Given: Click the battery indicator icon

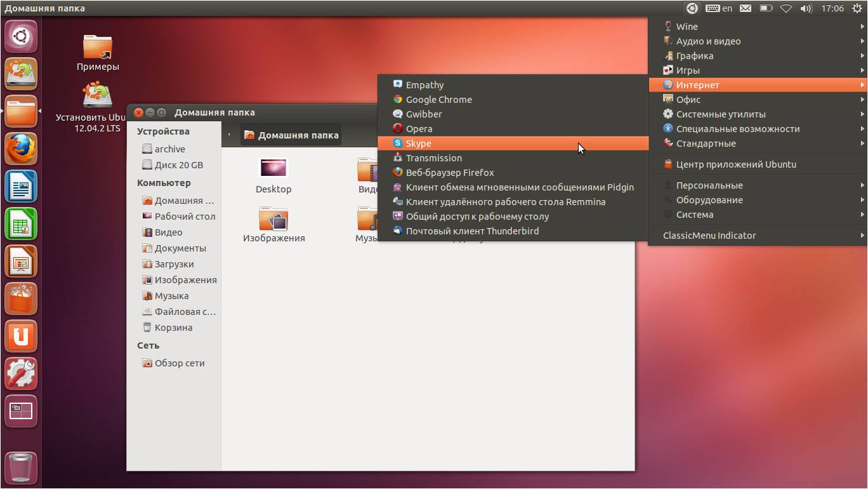Looking at the screenshot, I should (x=766, y=8).
